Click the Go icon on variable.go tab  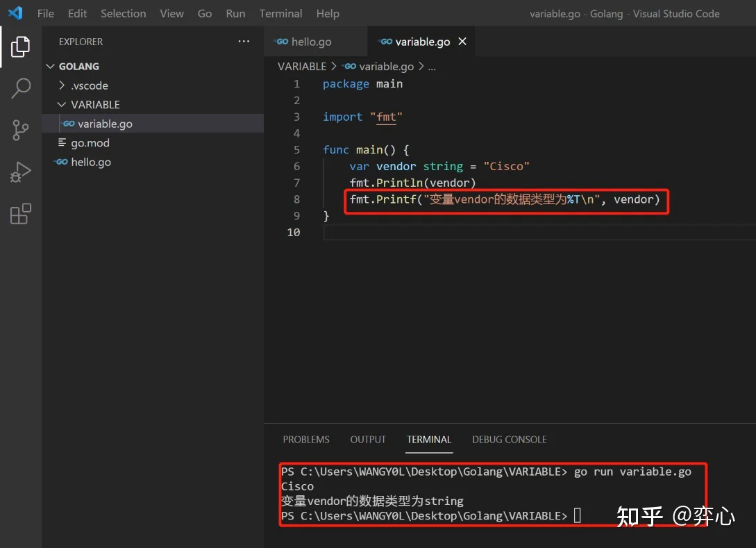click(386, 42)
